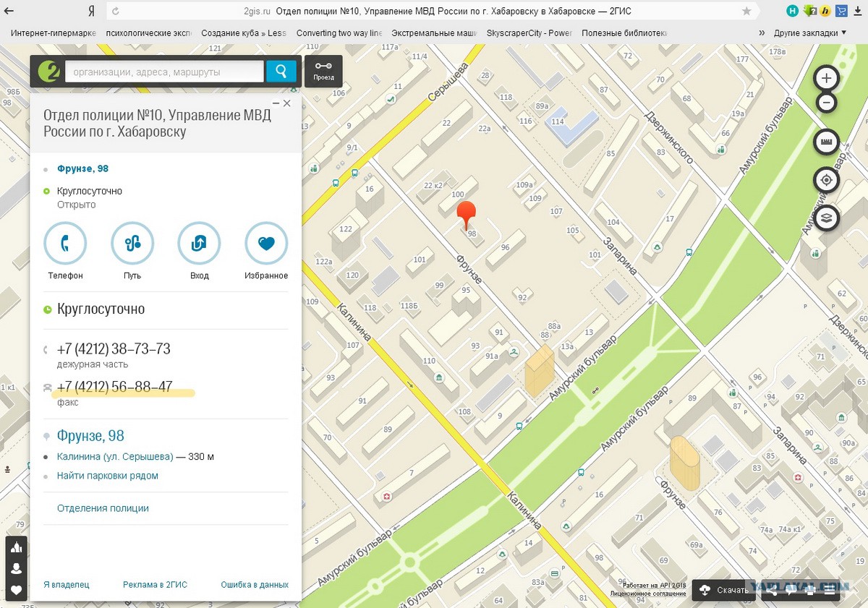This screenshot has width=868, height=608.
Task: Click the green 2GIS logo
Action: click(48, 71)
